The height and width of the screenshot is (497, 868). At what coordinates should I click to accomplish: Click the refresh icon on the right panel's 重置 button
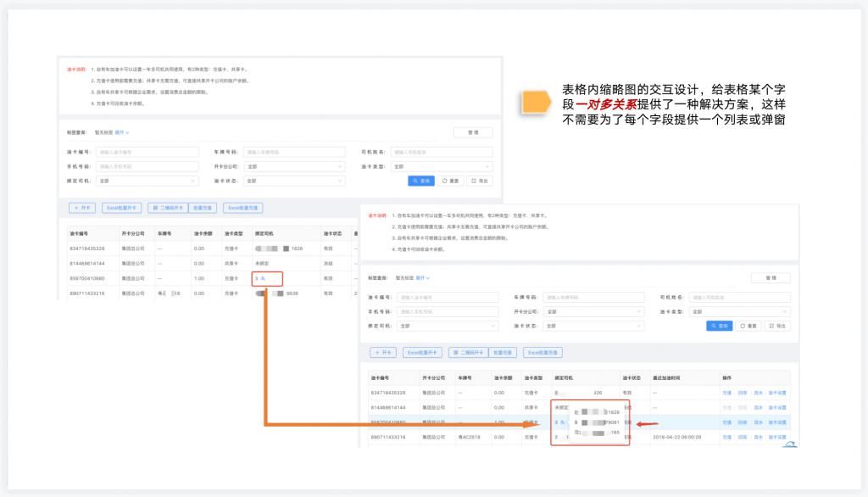point(743,326)
